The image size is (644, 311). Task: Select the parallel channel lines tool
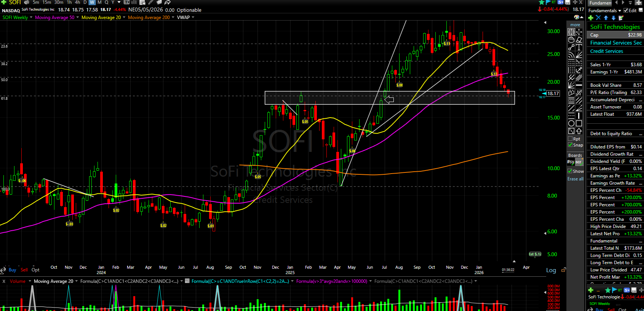click(x=579, y=78)
